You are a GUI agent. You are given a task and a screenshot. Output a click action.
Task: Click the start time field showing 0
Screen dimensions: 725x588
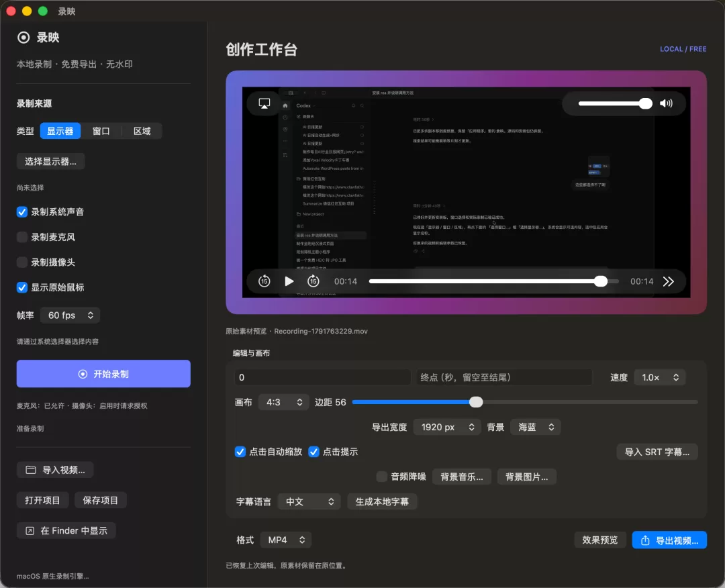tap(322, 377)
